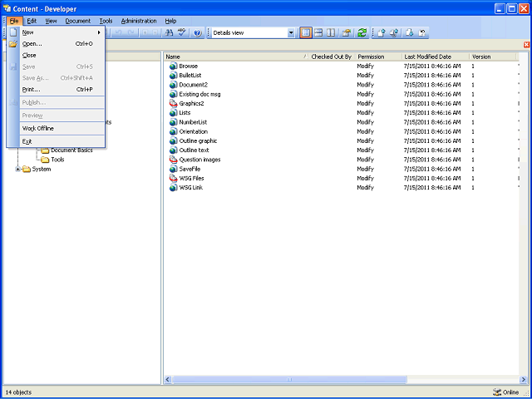Choose Close from the File menu
This screenshot has width=532, height=399.
(29, 55)
